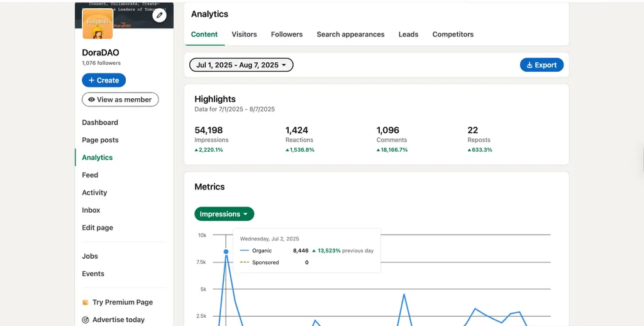Open Activity in the sidebar
Viewport: 644px width, 326px height.
coord(94,193)
